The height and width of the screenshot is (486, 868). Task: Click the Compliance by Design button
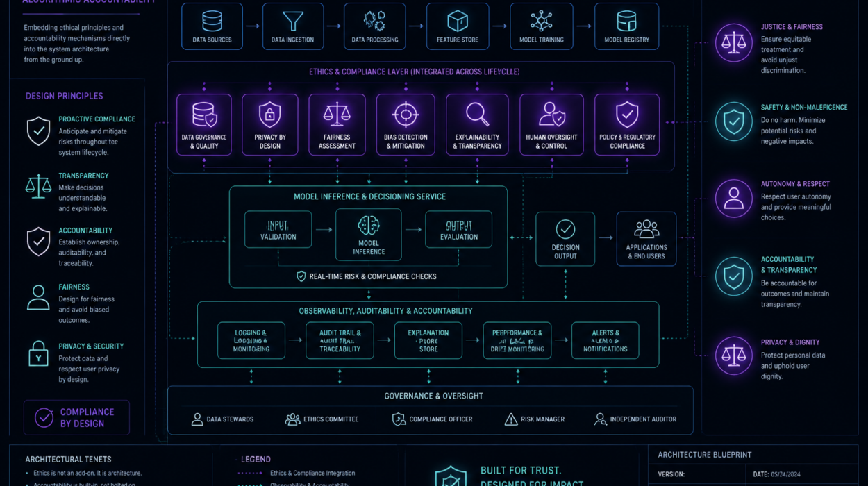(76, 417)
